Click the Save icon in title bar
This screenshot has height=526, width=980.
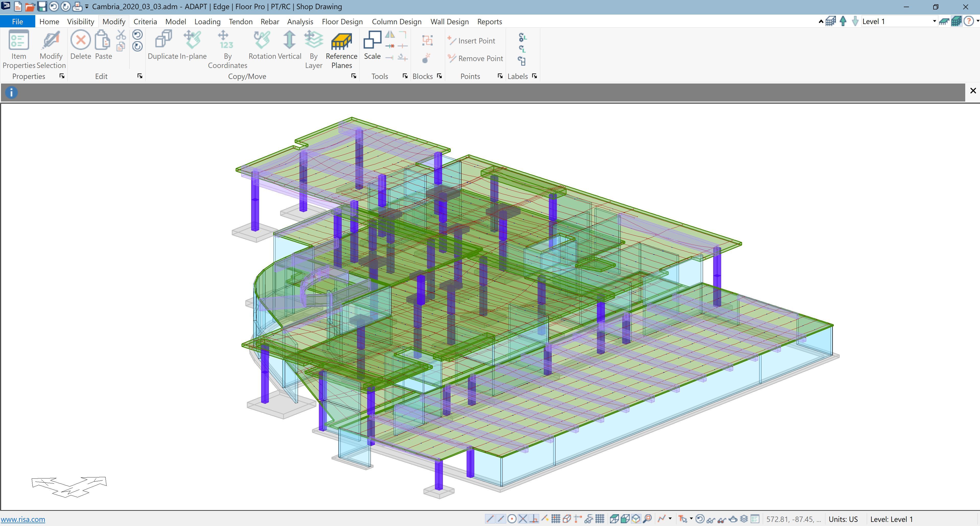tap(42, 6)
